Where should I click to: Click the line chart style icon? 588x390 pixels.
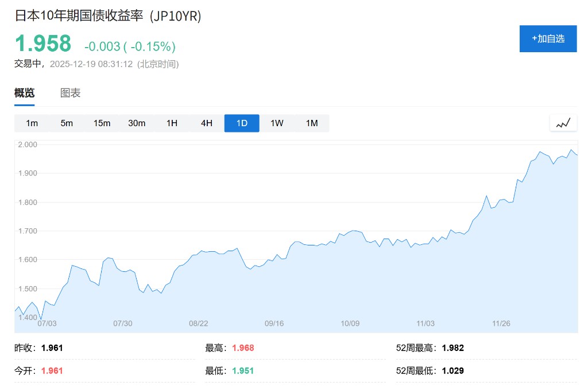(563, 123)
